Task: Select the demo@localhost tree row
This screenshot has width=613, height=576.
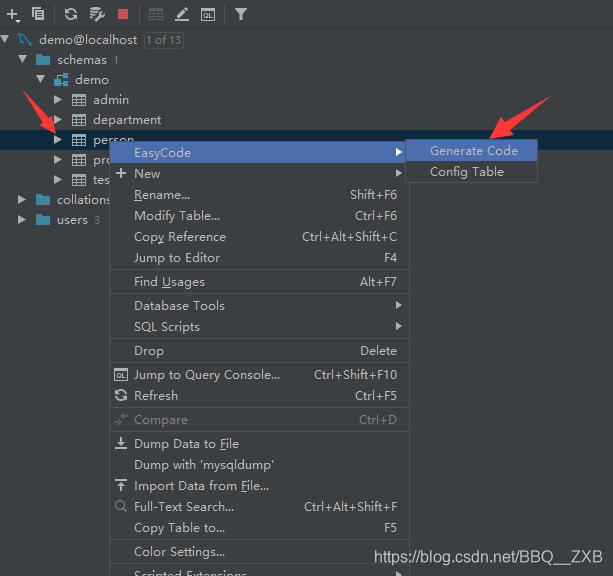Action: click(x=306, y=39)
